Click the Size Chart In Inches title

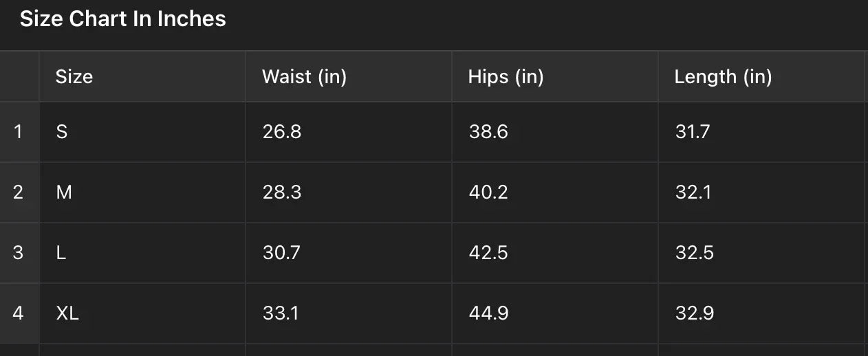122,19
